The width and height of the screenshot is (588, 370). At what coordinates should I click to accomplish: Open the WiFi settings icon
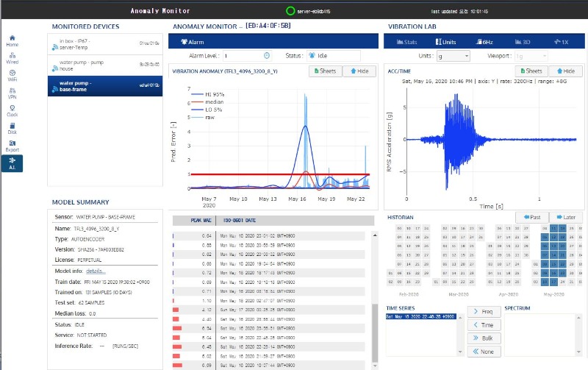click(12, 76)
